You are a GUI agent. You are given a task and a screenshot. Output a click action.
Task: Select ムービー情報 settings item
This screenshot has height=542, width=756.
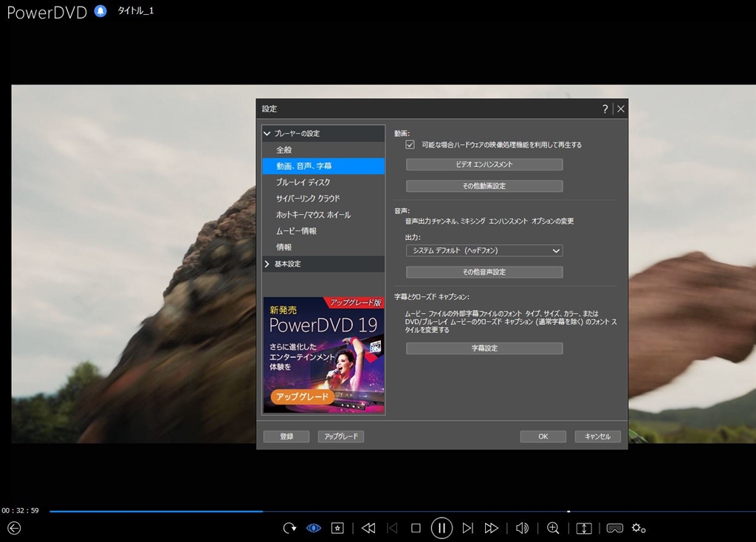coord(323,231)
